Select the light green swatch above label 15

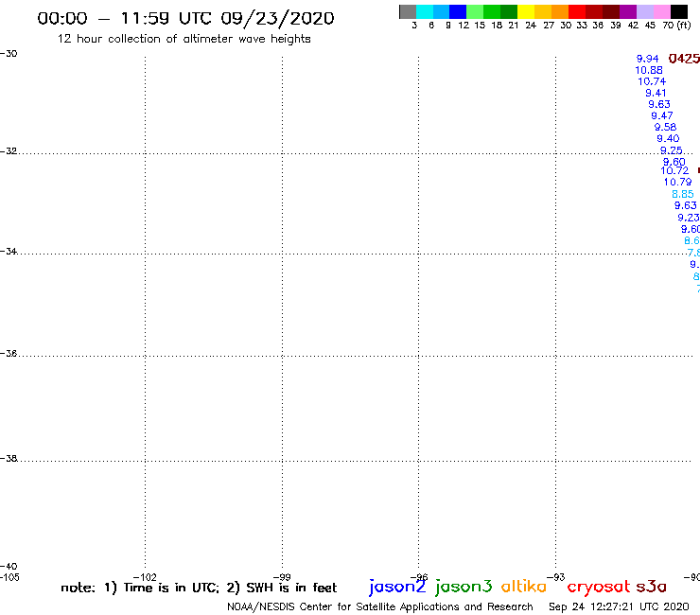coord(475,11)
